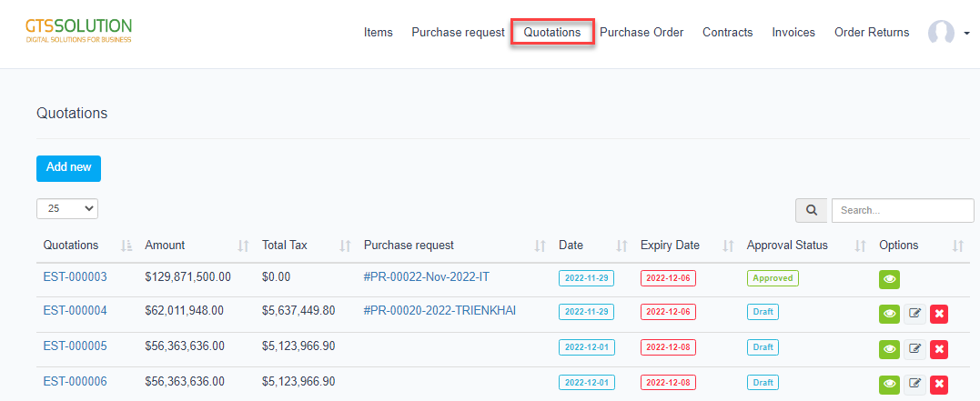Click the Add new button

tap(68, 168)
